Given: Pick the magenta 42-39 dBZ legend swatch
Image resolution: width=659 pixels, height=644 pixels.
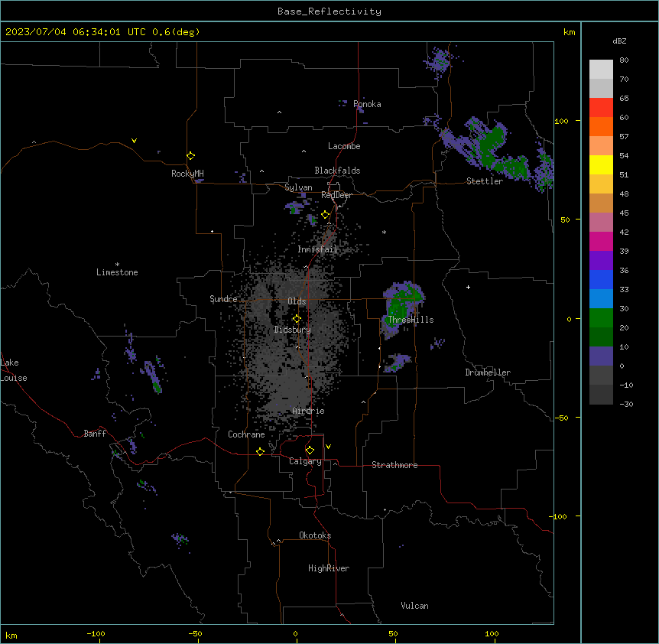Looking at the screenshot, I should coord(601,241).
